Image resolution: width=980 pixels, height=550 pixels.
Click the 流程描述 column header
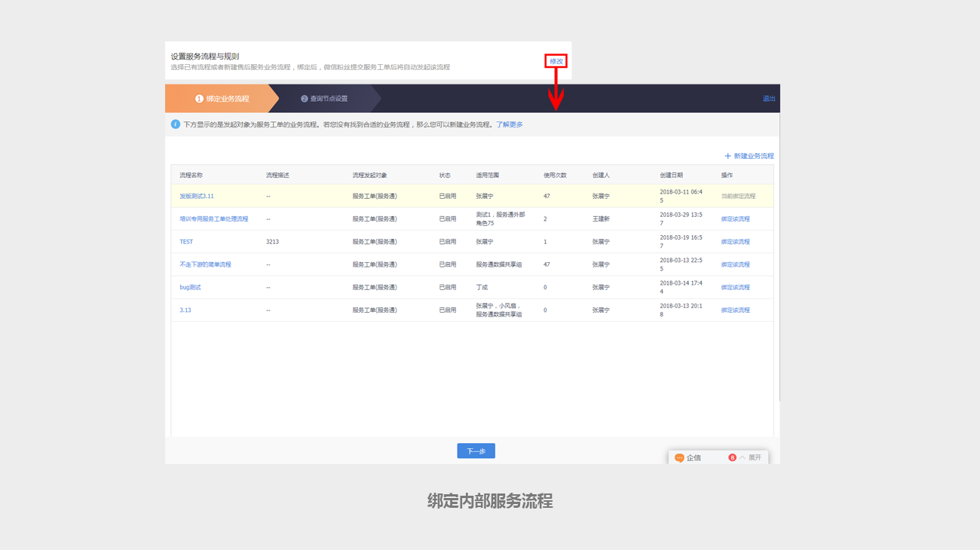pos(278,175)
